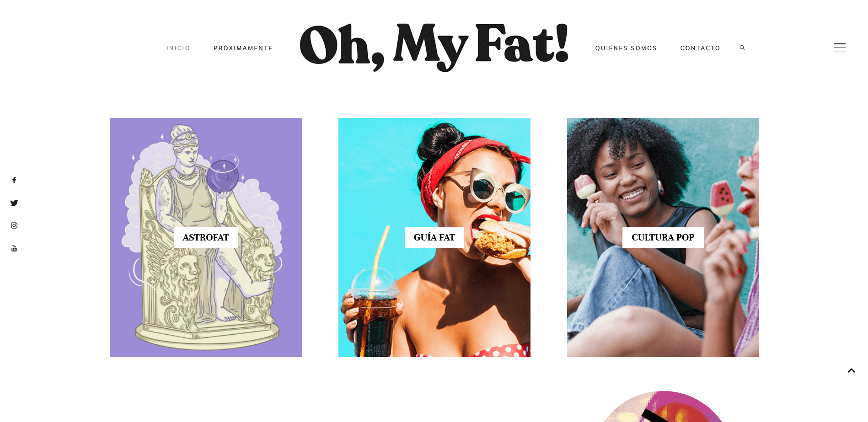Screen dimensions: 868x422
Task: Open the hamburger menu icon
Action: (x=840, y=48)
